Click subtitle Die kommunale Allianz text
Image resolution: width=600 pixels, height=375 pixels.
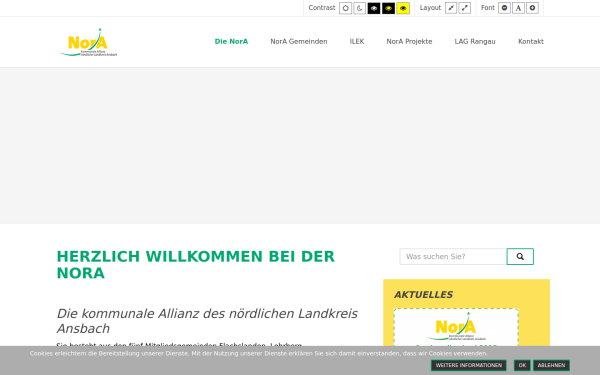(x=207, y=321)
